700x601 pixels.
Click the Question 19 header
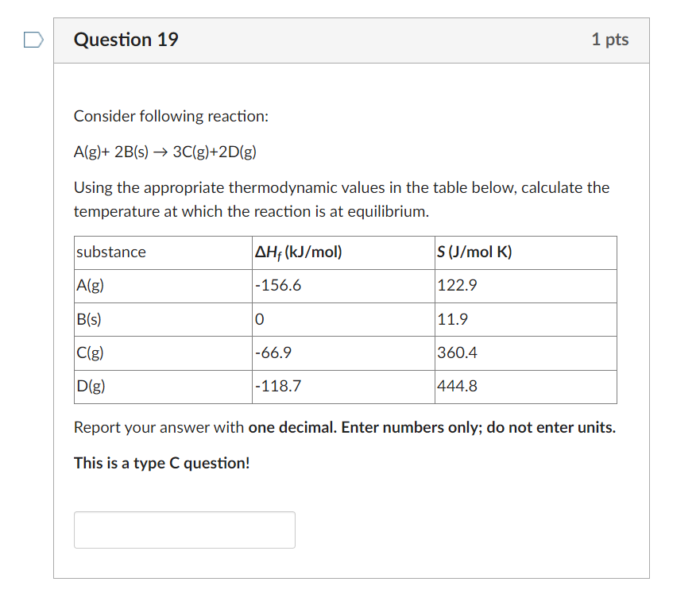tap(126, 39)
